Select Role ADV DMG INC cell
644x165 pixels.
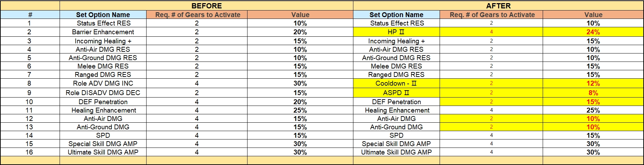(103, 83)
